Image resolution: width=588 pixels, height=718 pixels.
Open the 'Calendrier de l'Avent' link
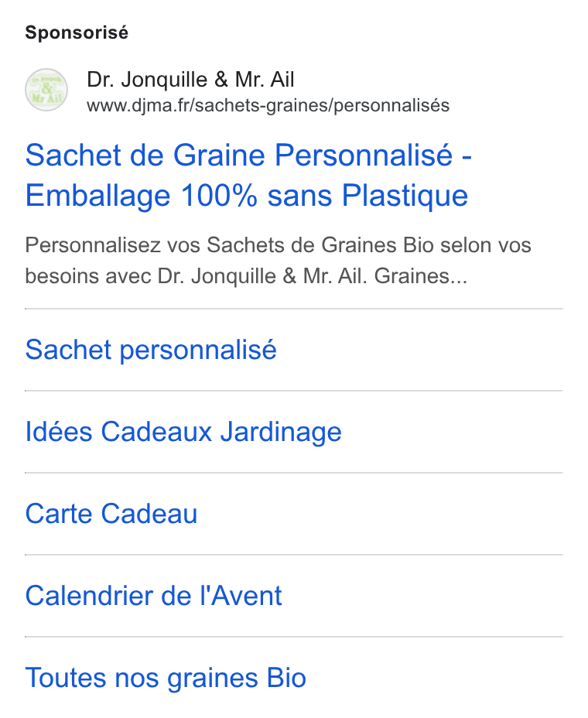tap(153, 596)
